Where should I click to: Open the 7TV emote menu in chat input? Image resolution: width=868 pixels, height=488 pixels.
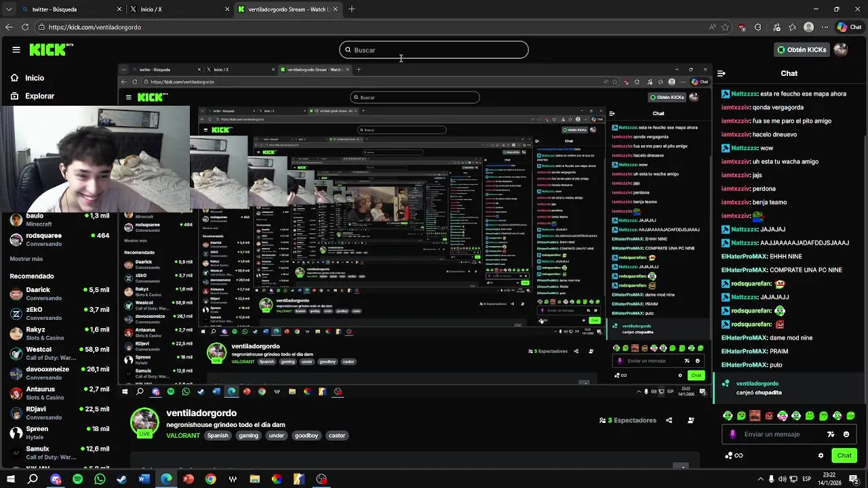[x=831, y=434]
